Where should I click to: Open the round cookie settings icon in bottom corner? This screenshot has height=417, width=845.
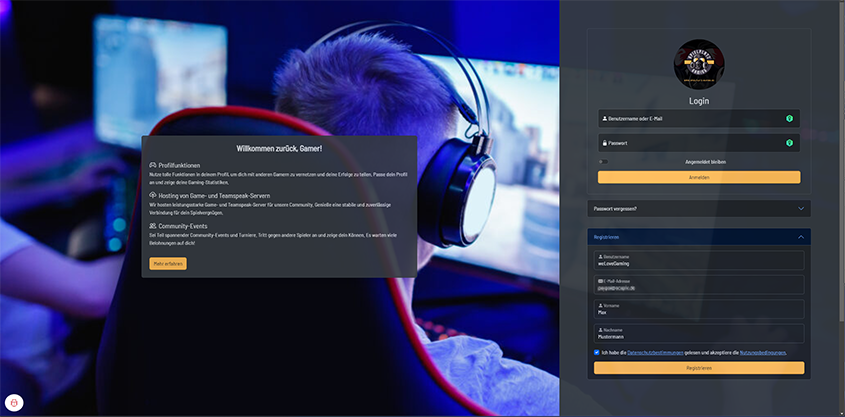click(14, 402)
